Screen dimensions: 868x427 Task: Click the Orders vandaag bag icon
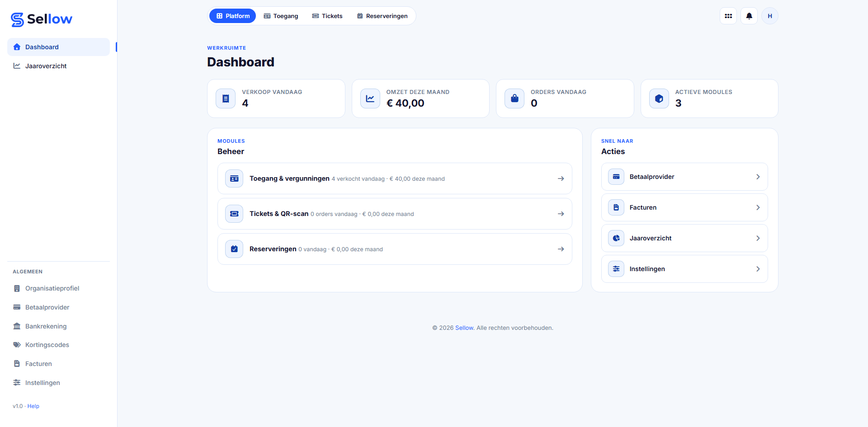coord(514,99)
